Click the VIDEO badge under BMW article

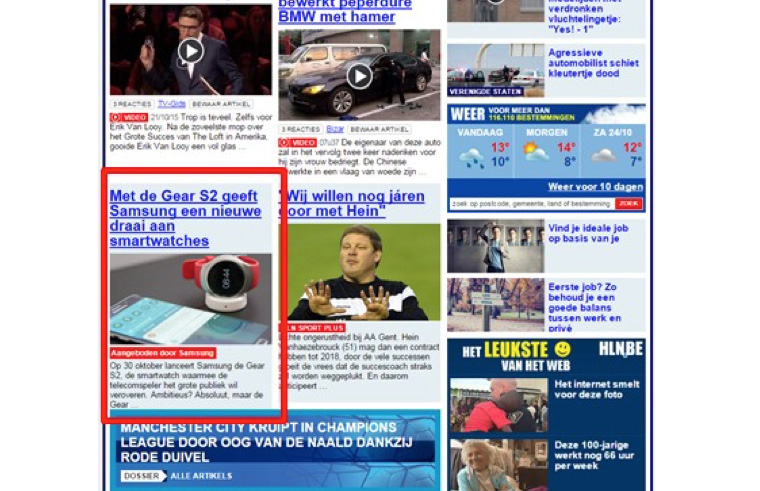(x=297, y=143)
